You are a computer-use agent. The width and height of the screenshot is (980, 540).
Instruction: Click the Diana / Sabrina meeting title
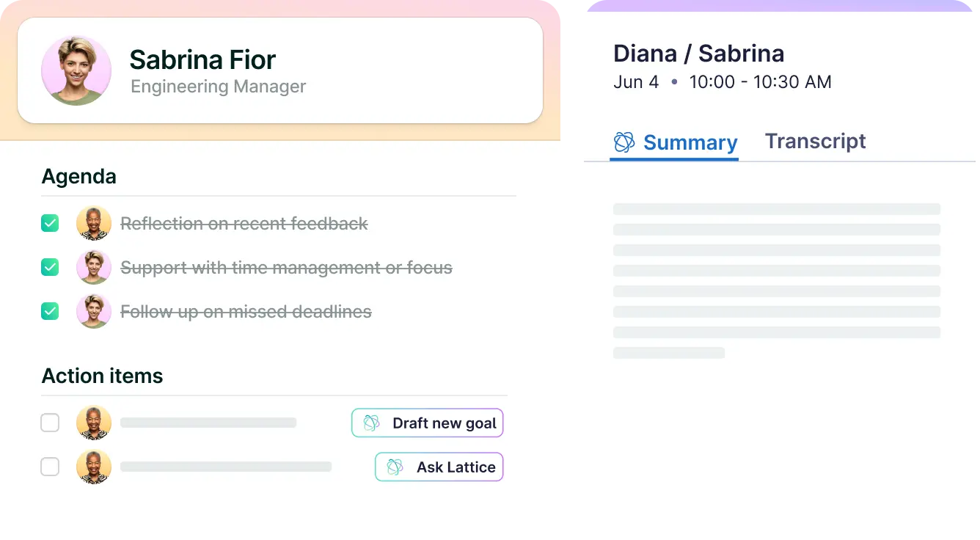click(x=698, y=54)
